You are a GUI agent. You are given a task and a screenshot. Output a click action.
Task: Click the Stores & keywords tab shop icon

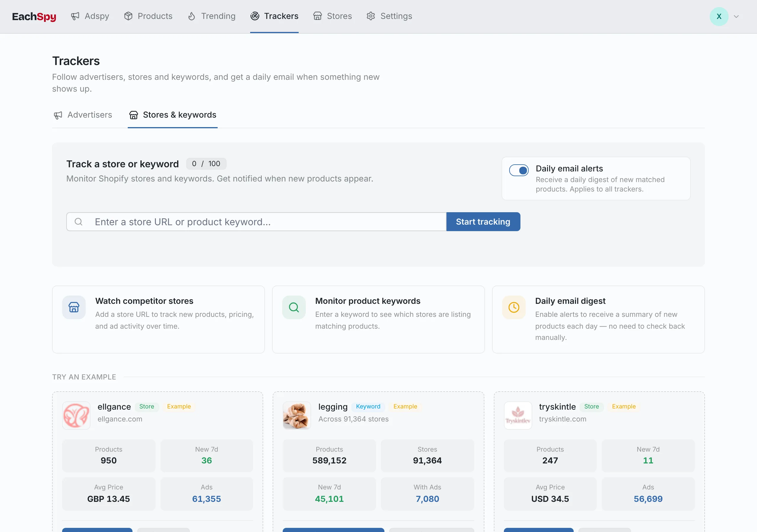[134, 115]
